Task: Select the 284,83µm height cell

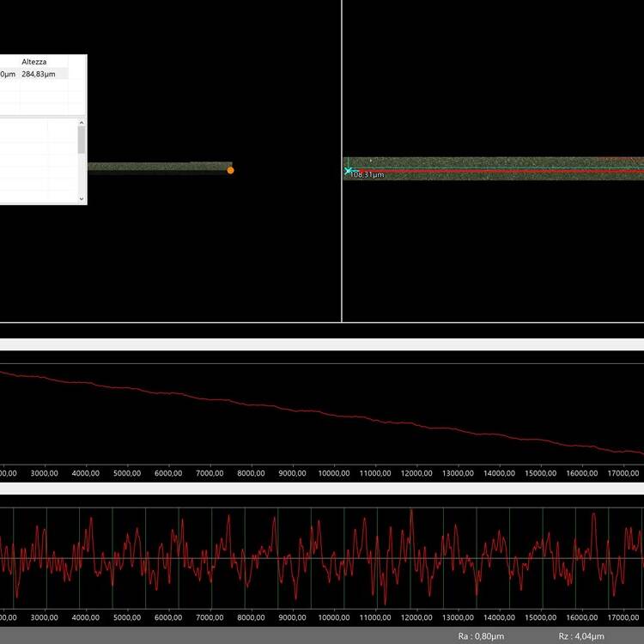Action: tap(38, 75)
